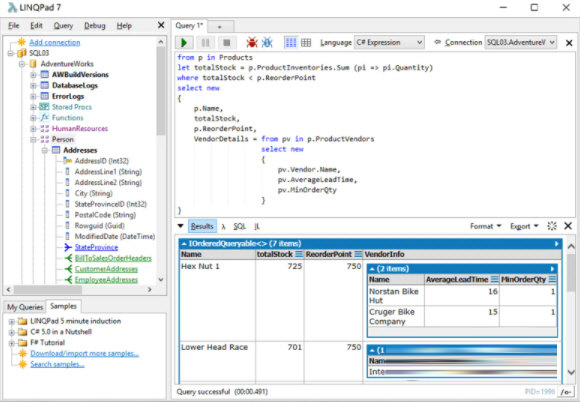Open the Debug menu
The width and height of the screenshot is (580, 402).
95,26
